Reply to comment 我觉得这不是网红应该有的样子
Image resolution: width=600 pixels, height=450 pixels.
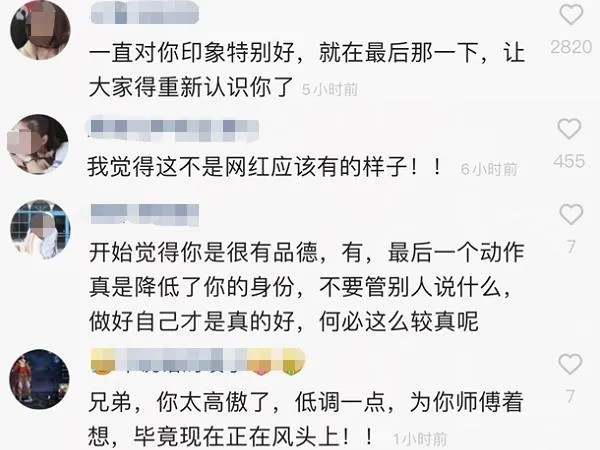click(x=265, y=167)
